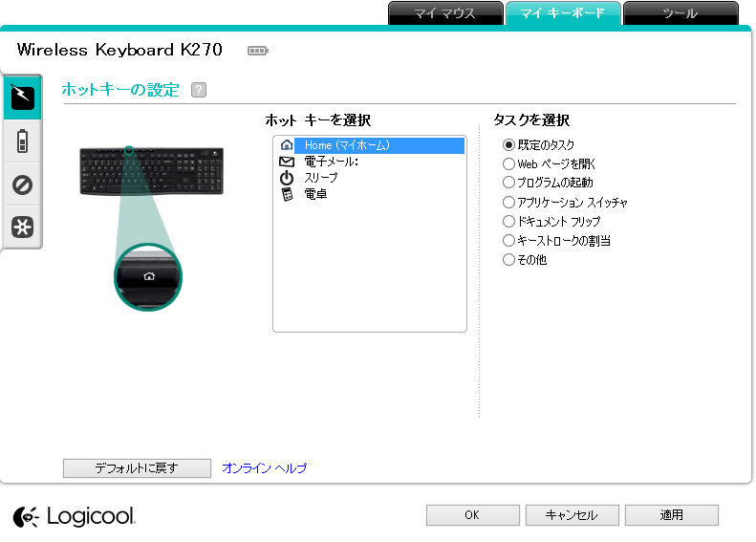Click the OK button
The image size is (756, 542).
[x=472, y=515]
